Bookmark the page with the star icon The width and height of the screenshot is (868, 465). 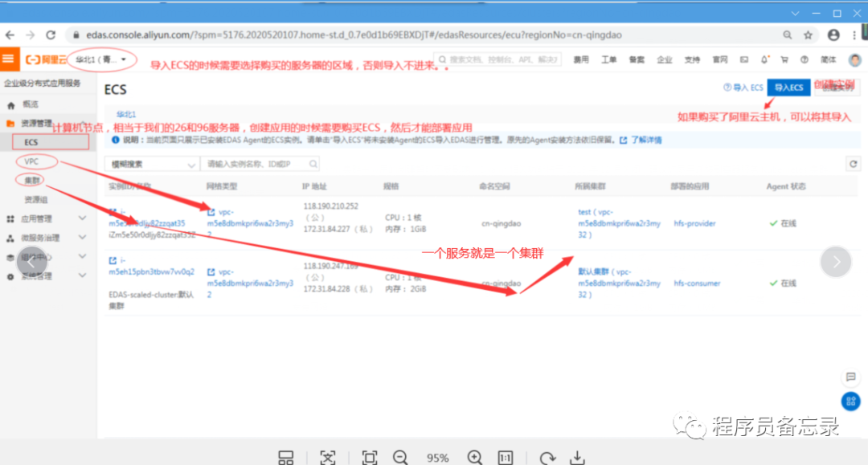coord(809,35)
